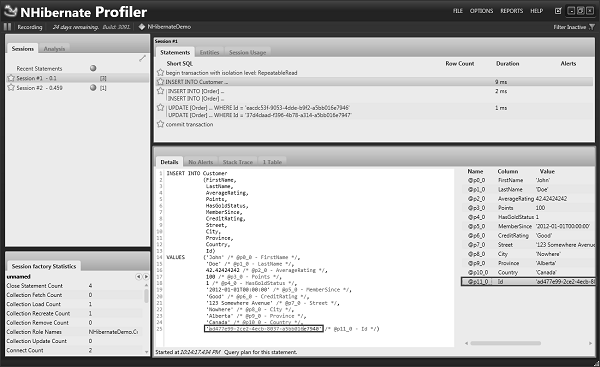
Task: Select the @p1_0 LastName parameter row
Action: click(529, 189)
